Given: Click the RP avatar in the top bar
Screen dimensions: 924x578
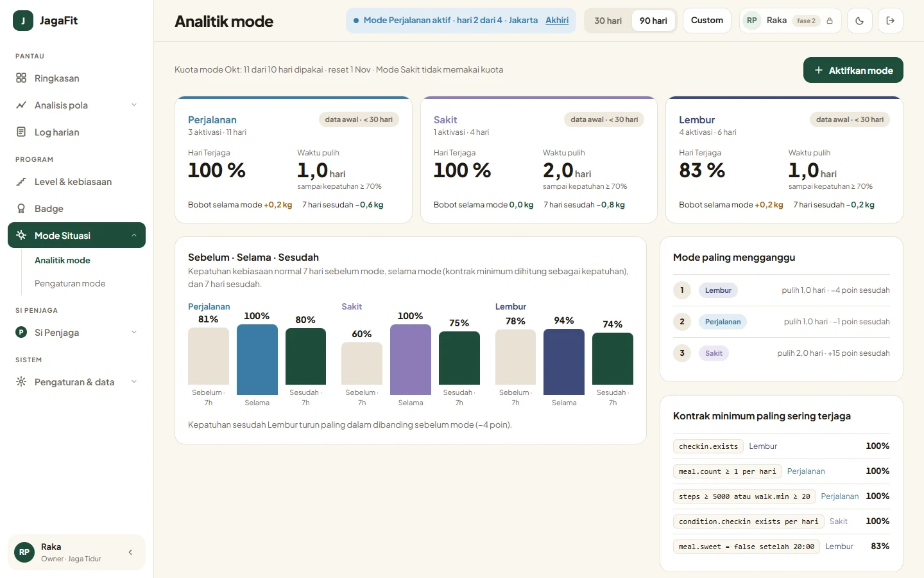Looking at the screenshot, I should tap(752, 21).
